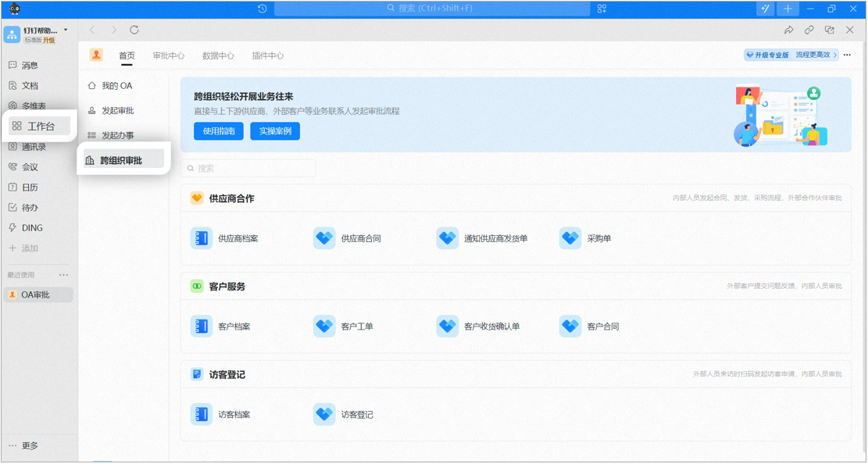
Task: Copy link with the chain icon
Action: (x=809, y=30)
